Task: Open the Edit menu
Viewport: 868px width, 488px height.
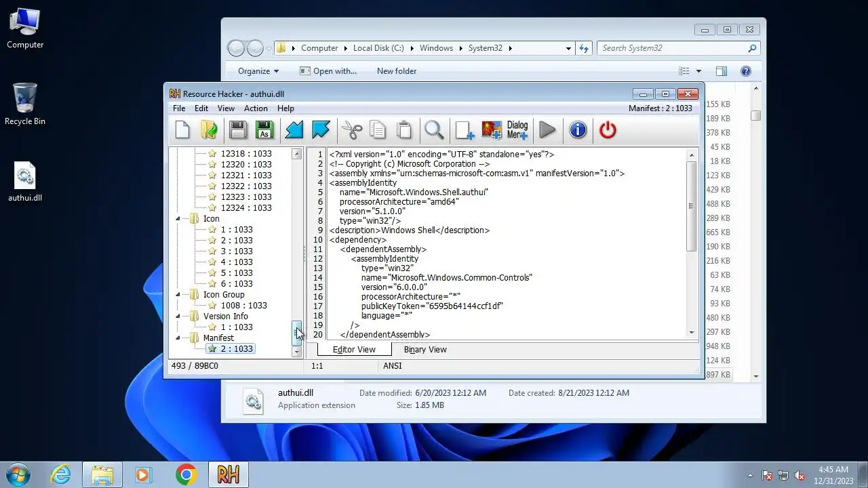Action: [201, 108]
